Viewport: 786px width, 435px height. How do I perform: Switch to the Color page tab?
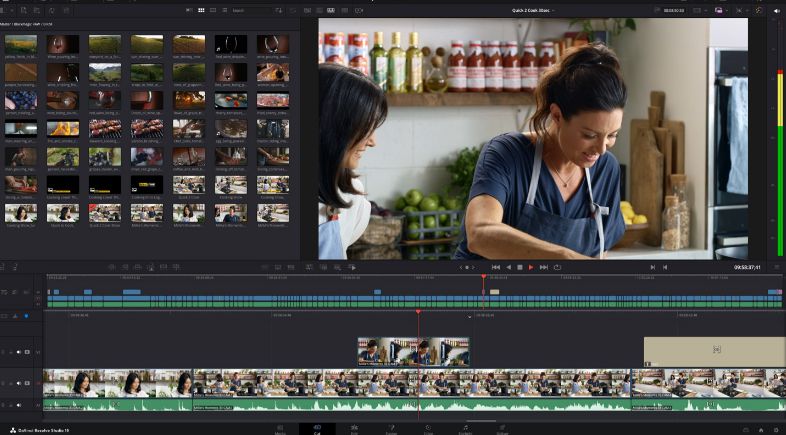[x=428, y=428]
